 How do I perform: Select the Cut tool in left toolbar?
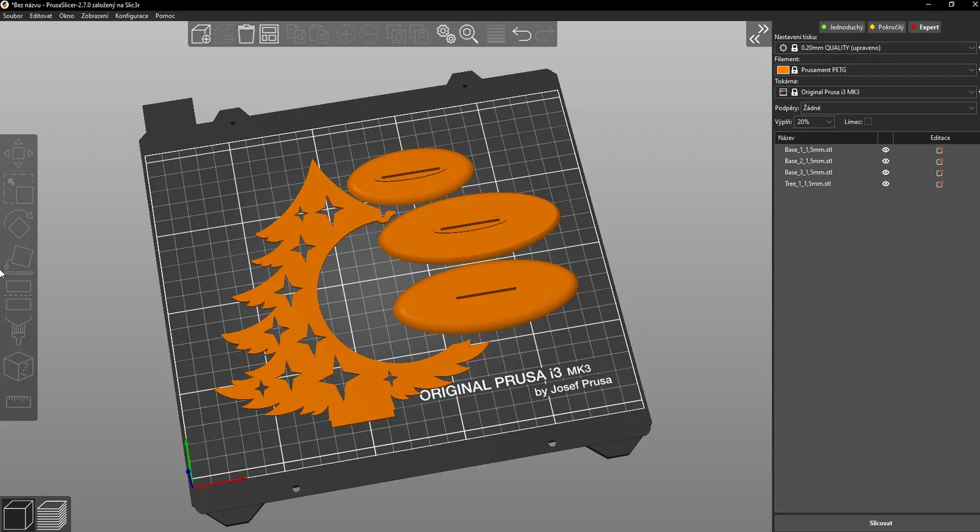[x=18, y=295]
